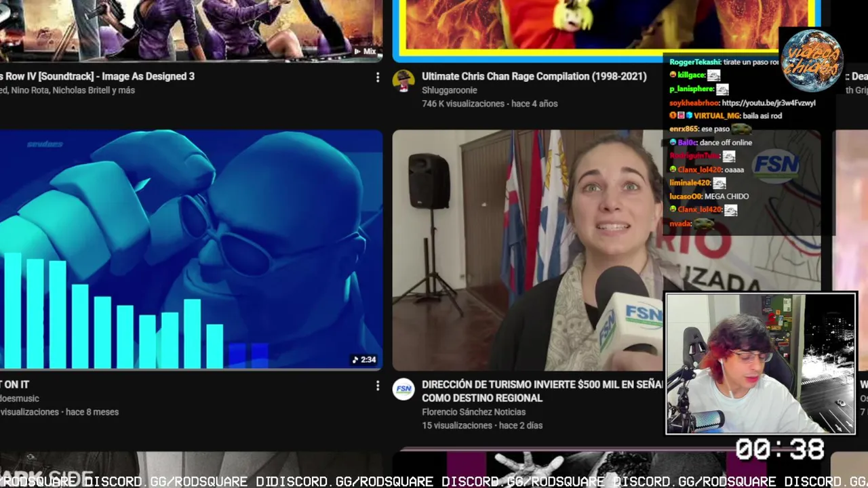This screenshot has height=488, width=868.
Task: Open Saints Row IV Soundtrack title
Action: click(97, 77)
